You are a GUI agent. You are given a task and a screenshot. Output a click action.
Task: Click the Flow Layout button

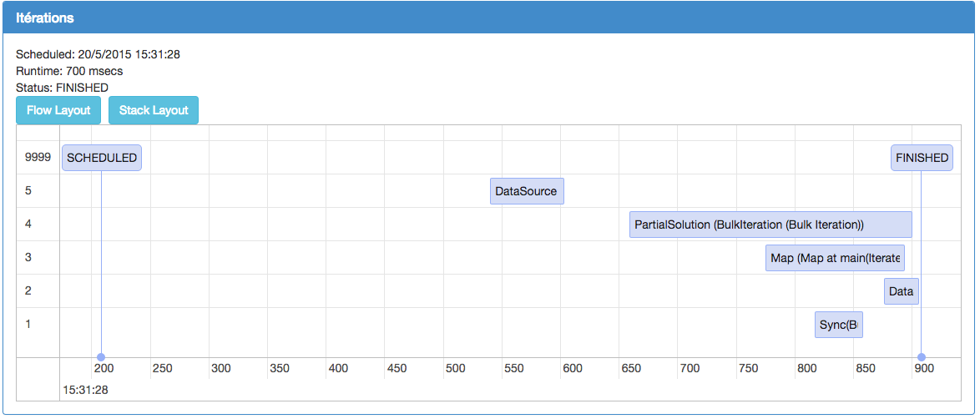58,110
